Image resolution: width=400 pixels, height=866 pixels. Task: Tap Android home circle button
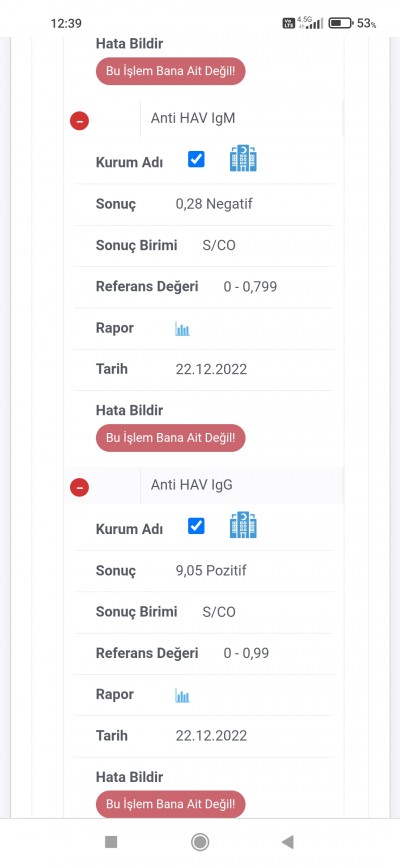pyautogui.click(x=199, y=842)
